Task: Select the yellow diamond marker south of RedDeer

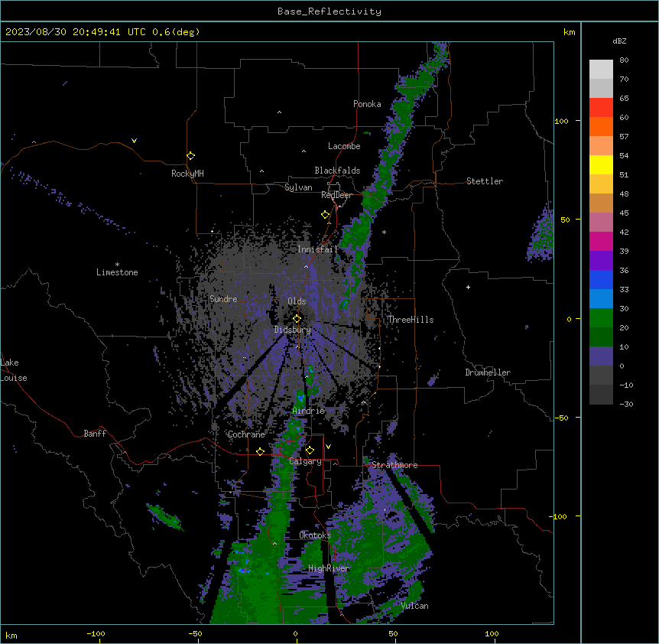Action: [326, 215]
